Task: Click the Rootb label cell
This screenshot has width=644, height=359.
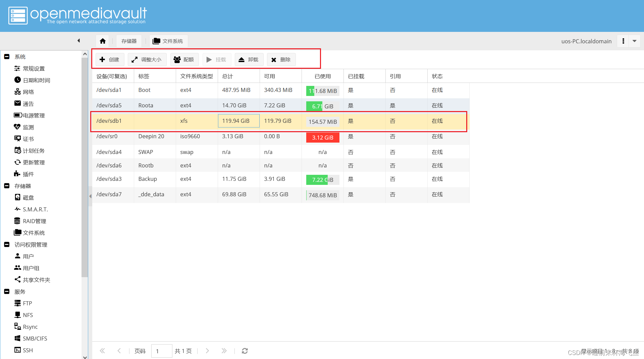Action: (155, 165)
